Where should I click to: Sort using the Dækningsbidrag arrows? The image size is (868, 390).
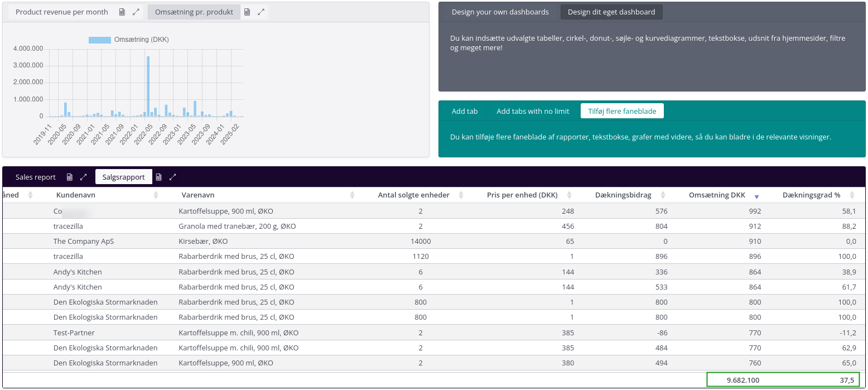click(x=663, y=195)
